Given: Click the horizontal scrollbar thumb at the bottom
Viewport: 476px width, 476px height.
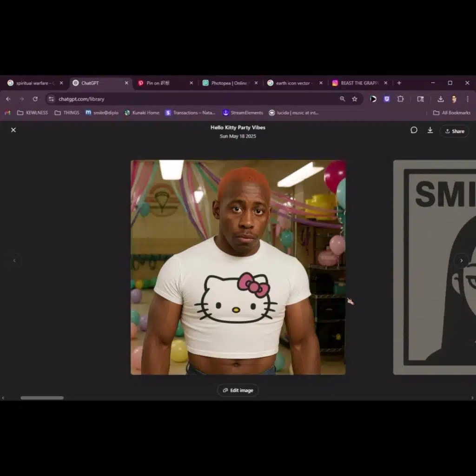Looking at the screenshot, I should [x=42, y=398].
